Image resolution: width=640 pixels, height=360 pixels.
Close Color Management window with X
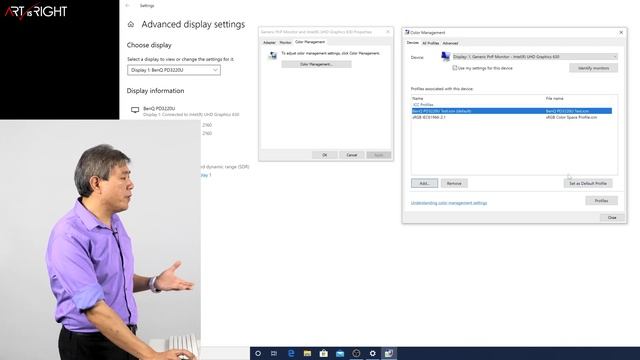[x=621, y=32]
